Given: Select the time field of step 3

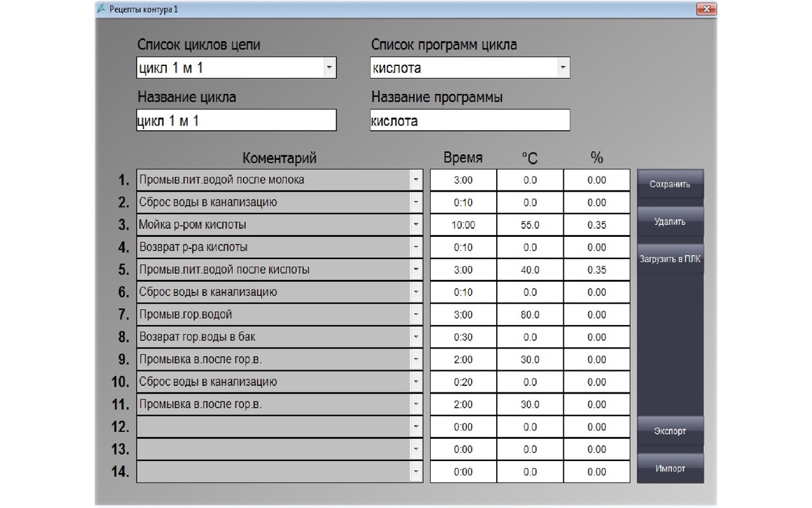Looking at the screenshot, I should tap(463, 225).
